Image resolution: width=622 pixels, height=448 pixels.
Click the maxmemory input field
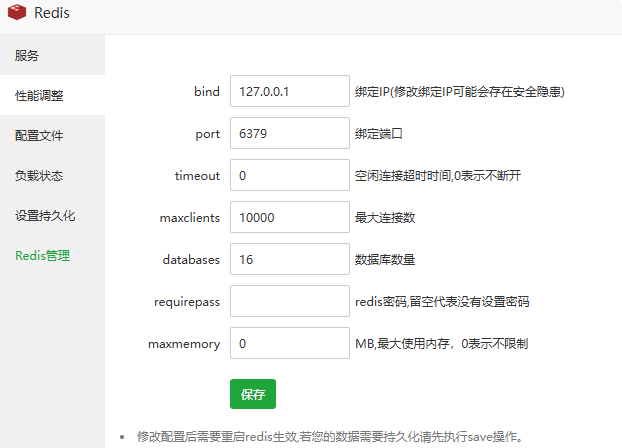point(289,343)
